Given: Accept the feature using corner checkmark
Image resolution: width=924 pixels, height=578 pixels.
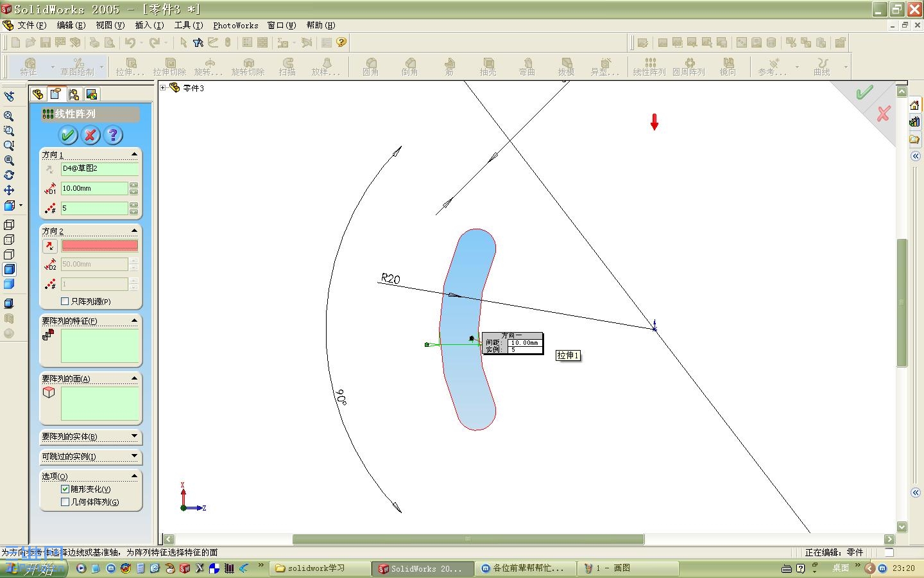Looking at the screenshot, I should tap(864, 92).
